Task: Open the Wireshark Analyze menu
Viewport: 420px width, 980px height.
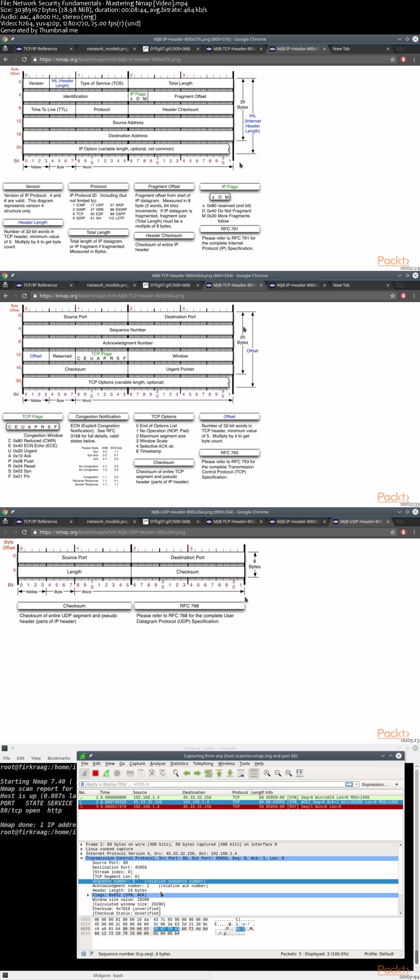Action: point(157,764)
